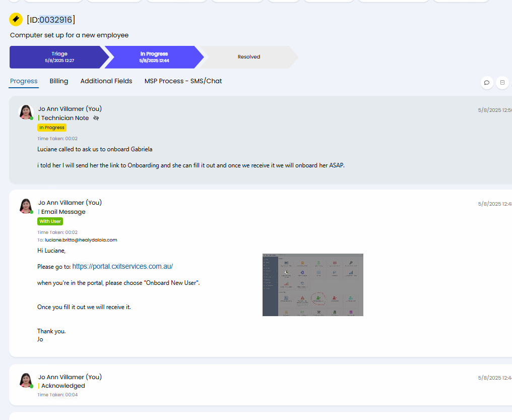Click recipient luciane.britto@healydaloia.com

[81, 240]
